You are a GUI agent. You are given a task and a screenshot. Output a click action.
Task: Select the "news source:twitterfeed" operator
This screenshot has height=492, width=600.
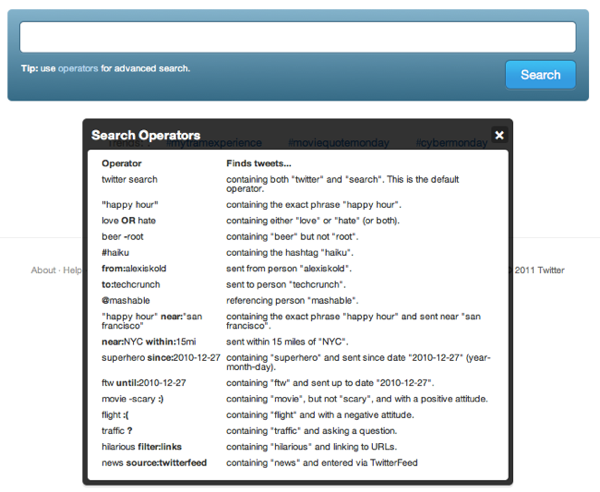(154, 463)
